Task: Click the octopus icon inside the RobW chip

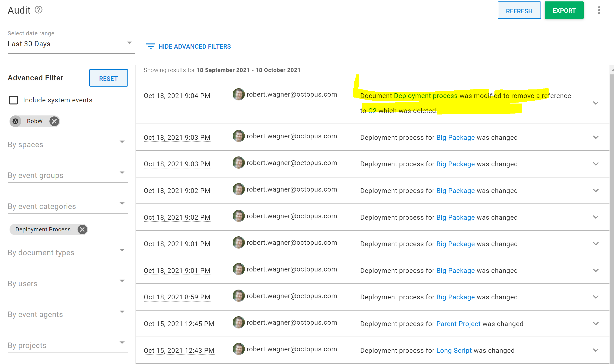Action: pos(16,121)
